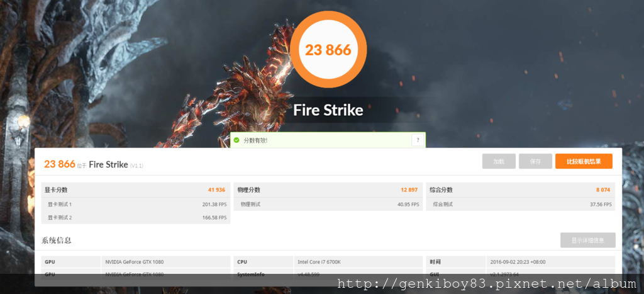Select the 物理测试 result row
Screen dimensions: 644x294
pos(328,205)
